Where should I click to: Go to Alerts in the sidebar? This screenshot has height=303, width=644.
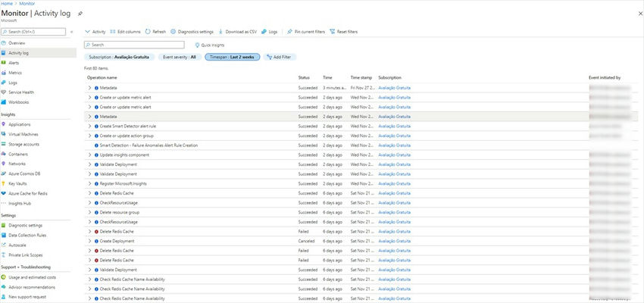[14, 63]
